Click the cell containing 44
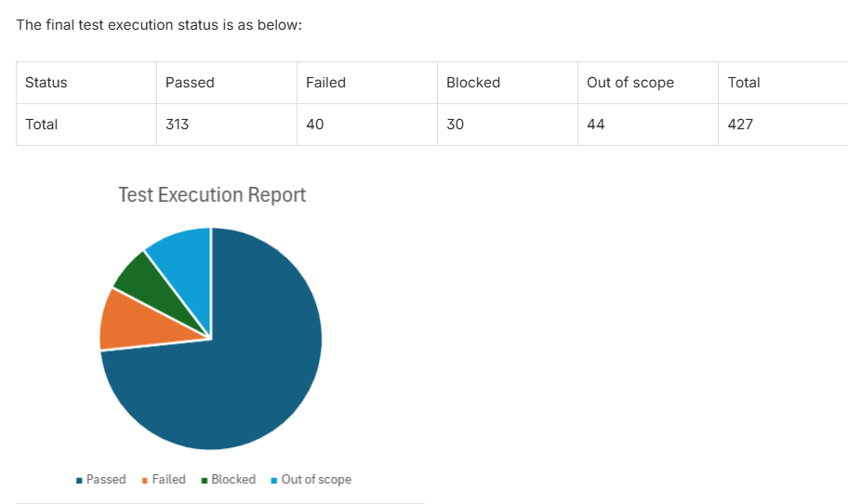This screenshot has height=504, width=848. coord(596,125)
